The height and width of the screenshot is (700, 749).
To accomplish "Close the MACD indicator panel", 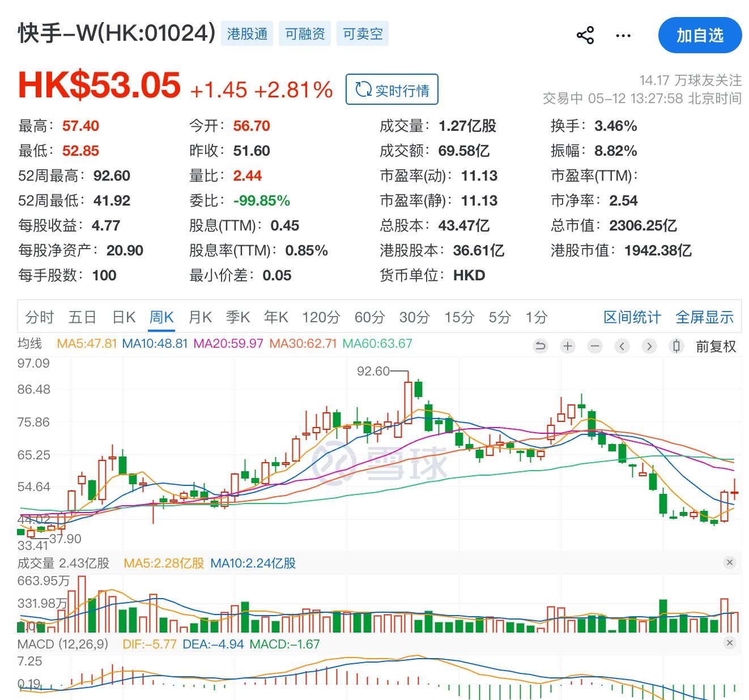I will 730,643.
